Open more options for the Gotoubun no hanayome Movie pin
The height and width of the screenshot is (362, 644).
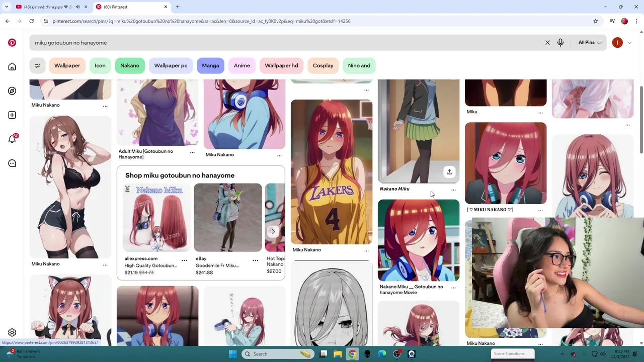pyautogui.click(x=453, y=288)
